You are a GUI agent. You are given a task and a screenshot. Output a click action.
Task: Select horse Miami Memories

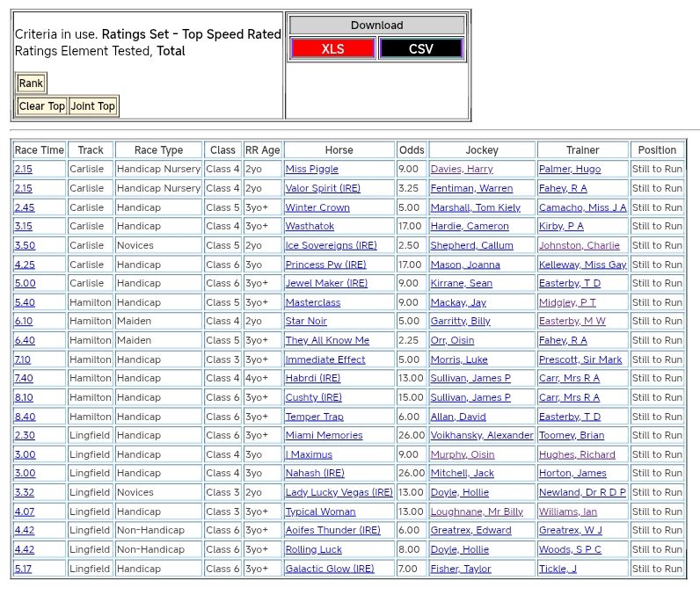324,435
